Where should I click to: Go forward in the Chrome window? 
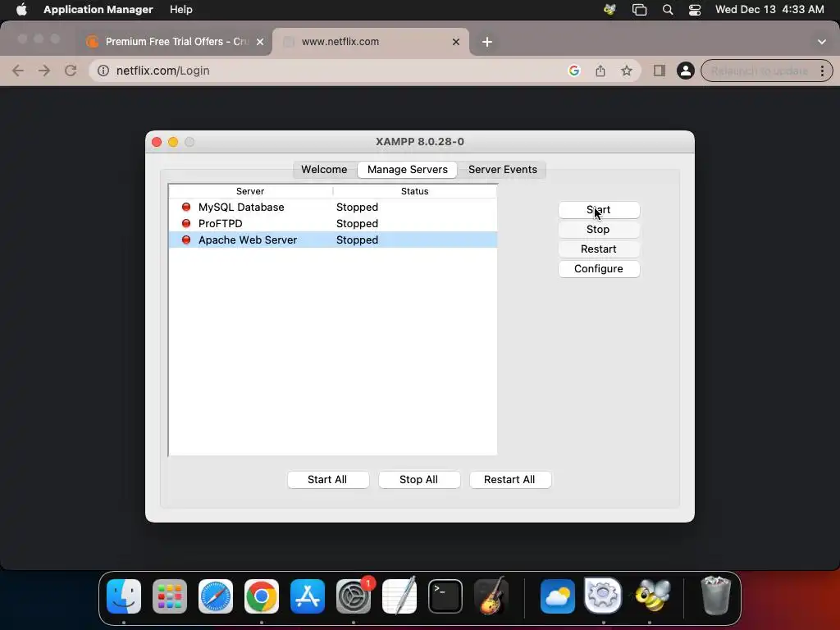tap(44, 71)
